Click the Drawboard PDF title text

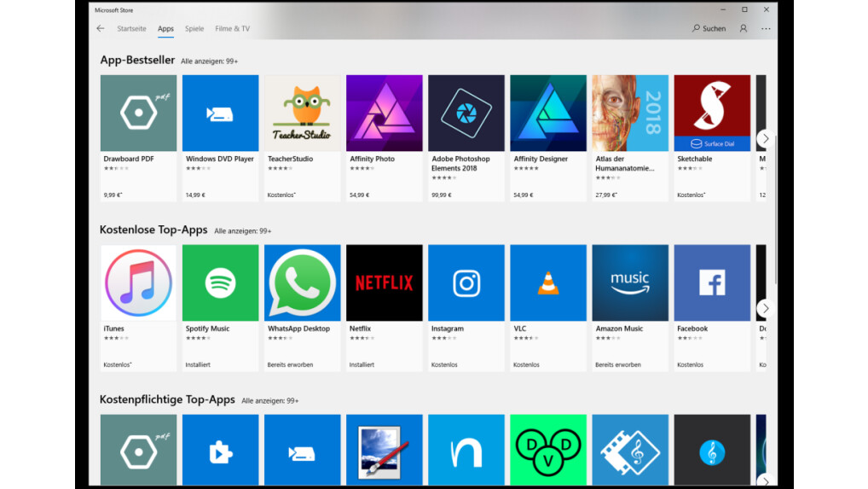(129, 159)
